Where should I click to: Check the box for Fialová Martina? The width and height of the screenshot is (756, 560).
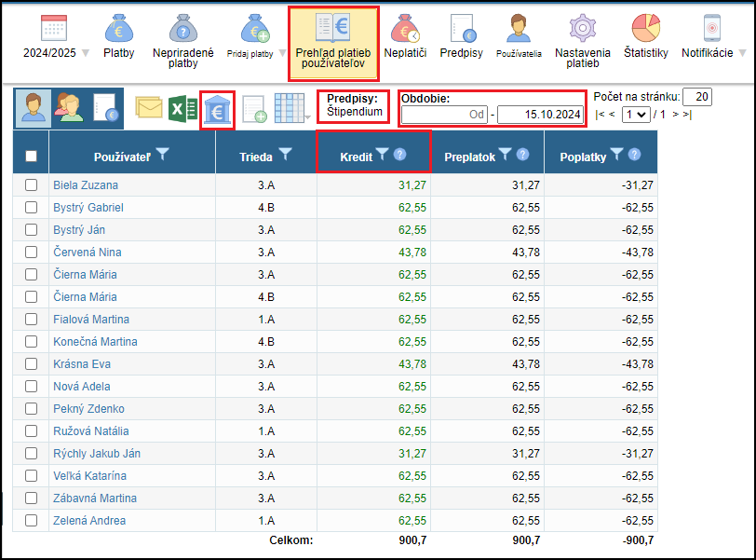pyautogui.click(x=31, y=319)
